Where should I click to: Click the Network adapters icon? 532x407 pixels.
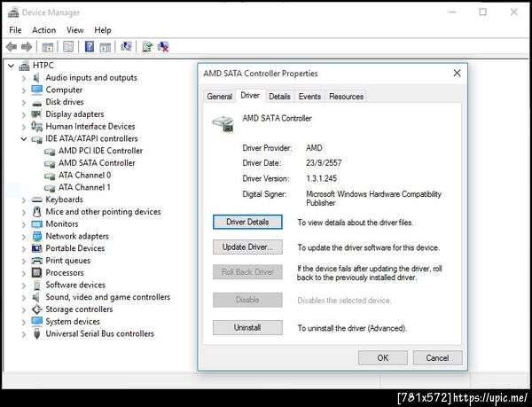click(x=37, y=237)
